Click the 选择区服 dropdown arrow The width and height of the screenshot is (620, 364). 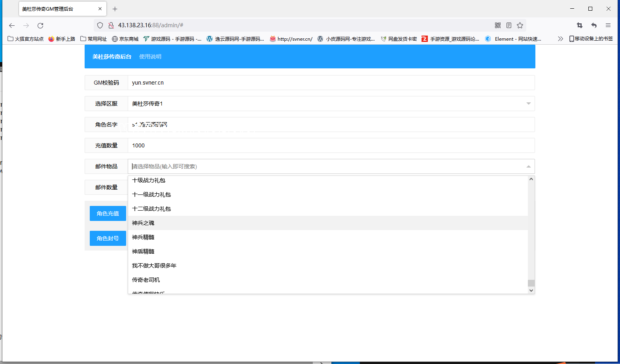click(528, 104)
